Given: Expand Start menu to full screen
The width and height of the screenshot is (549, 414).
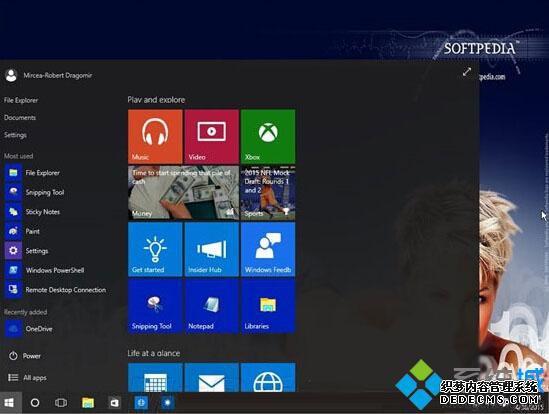Looking at the screenshot, I should click(467, 72).
